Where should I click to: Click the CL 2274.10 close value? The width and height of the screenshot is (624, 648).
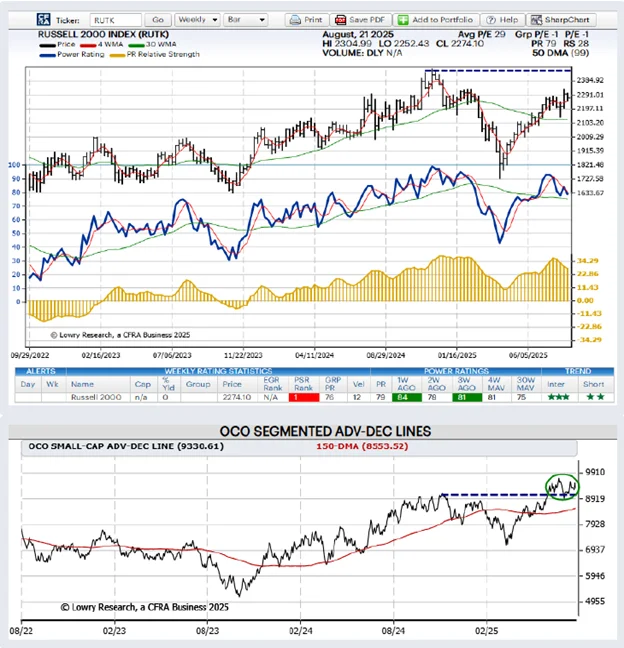[460, 43]
